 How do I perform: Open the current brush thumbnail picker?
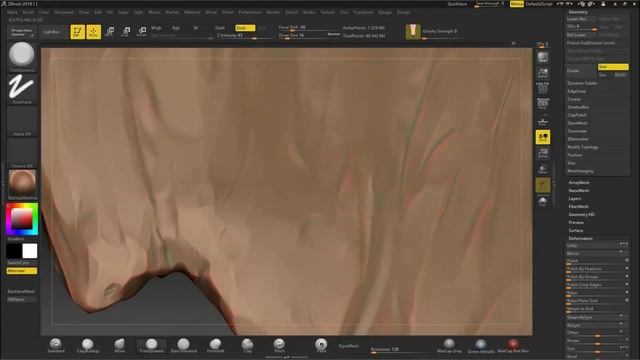(22, 57)
